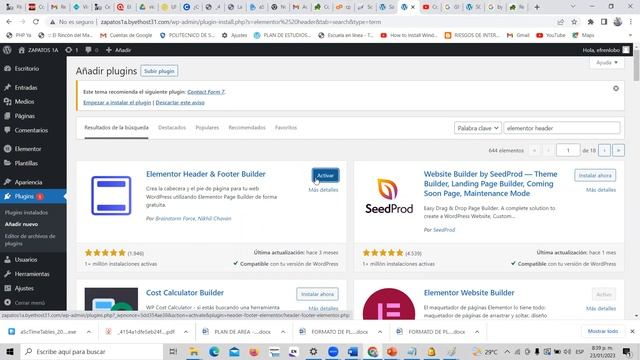
Task: Click the updates icon in the admin bar
Action: pyautogui.click(x=71, y=50)
